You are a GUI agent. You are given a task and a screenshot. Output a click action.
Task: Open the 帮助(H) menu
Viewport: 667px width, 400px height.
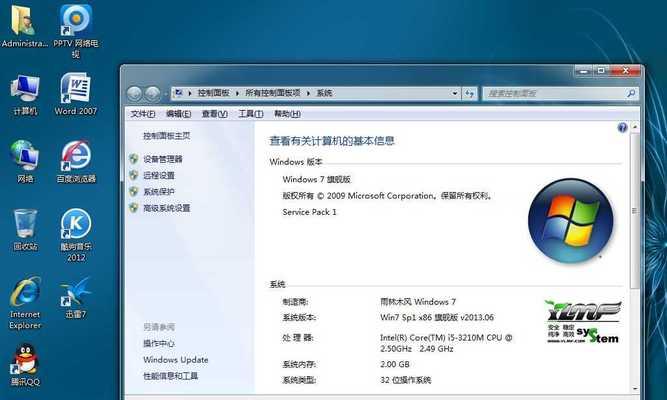click(287, 114)
